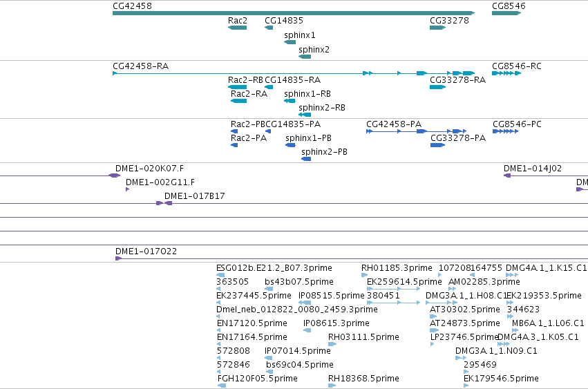Click the EK219353.5prime EST label
The height and width of the screenshot is (389, 588).
[544, 296]
